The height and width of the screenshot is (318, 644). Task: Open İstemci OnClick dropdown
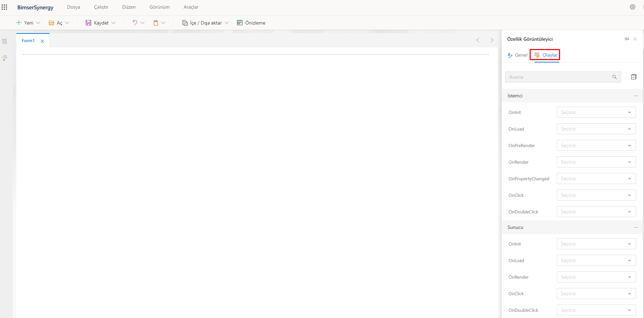coord(596,195)
